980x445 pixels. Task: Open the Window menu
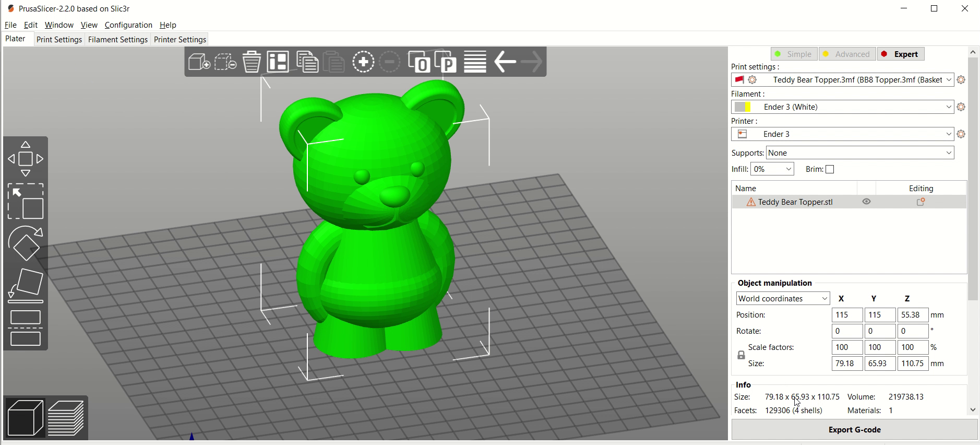(x=59, y=25)
